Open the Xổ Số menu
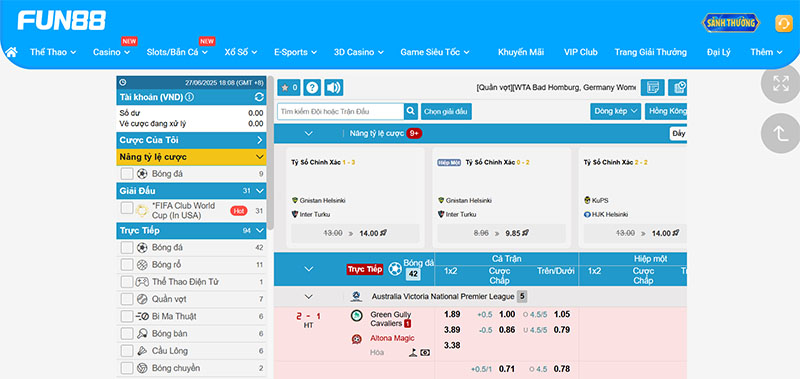 [x=241, y=52]
